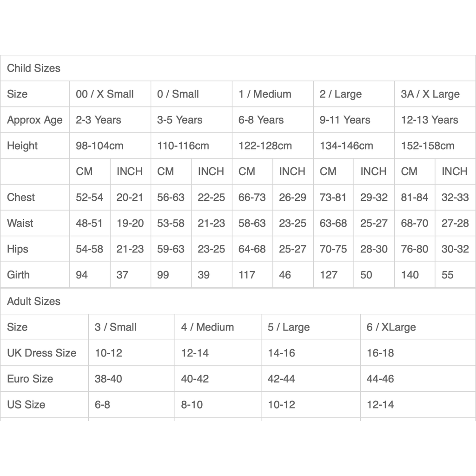Select the 98-104cm height cell
The width and height of the screenshot is (476, 476).
point(99,146)
